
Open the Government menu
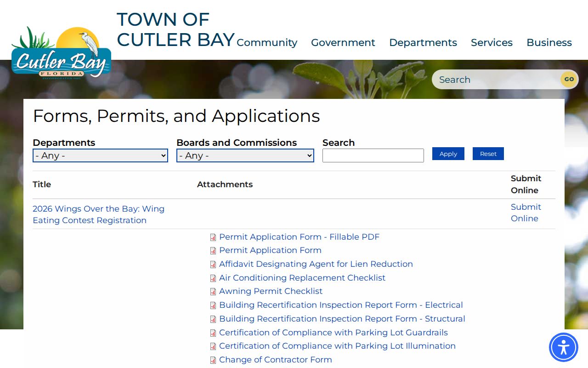pyautogui.click(x=343, y=42)
